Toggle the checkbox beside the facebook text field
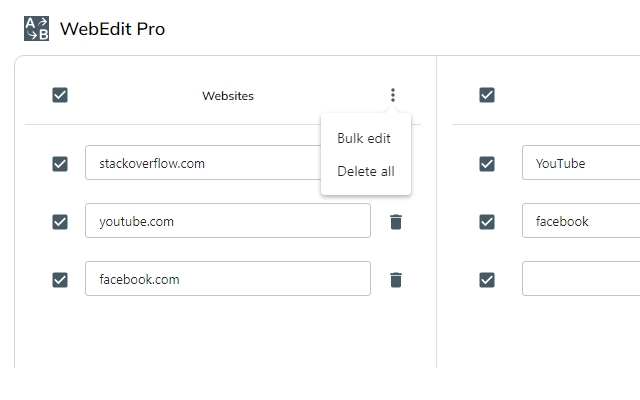 click(487, 222)
